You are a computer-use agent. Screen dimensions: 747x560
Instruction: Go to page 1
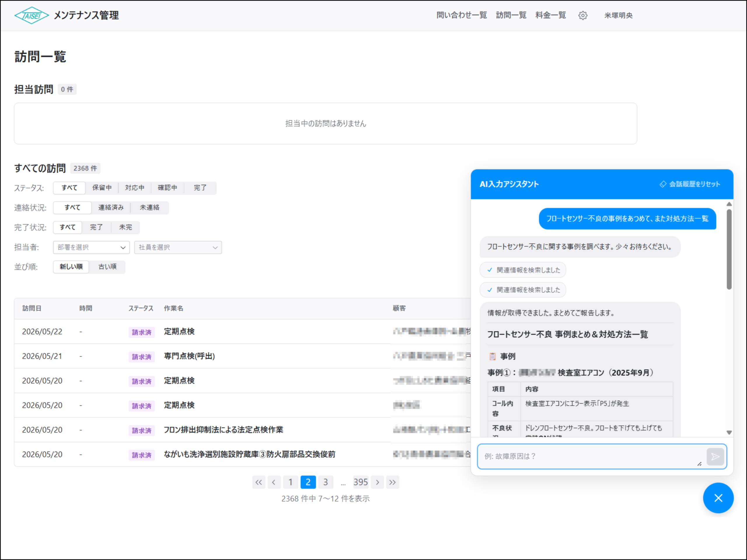coord(290,482)
